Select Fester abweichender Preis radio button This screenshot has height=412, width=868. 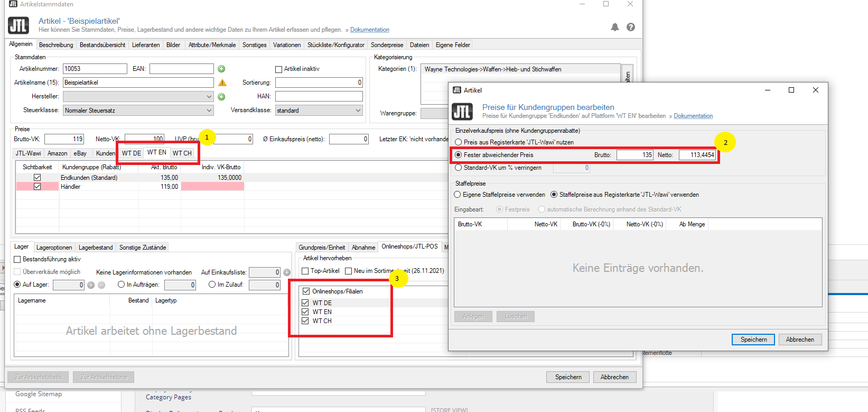pyautogui.click(x=458, y=155)
